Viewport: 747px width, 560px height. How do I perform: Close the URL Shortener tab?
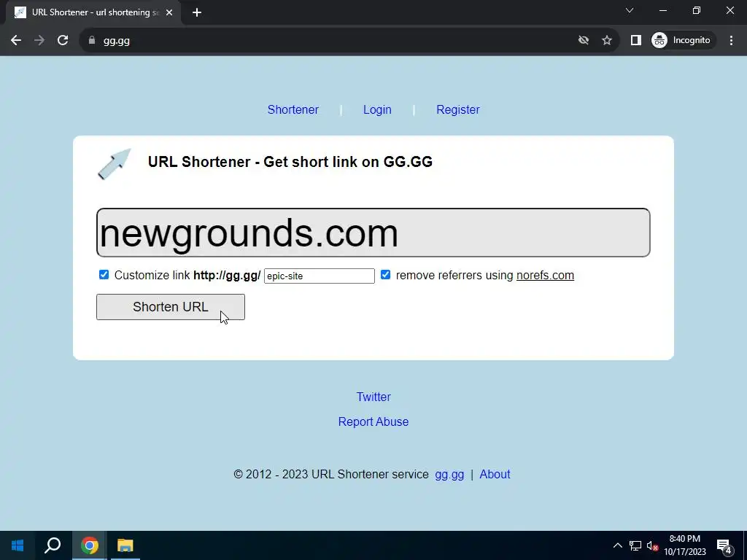tap(169, 13)
